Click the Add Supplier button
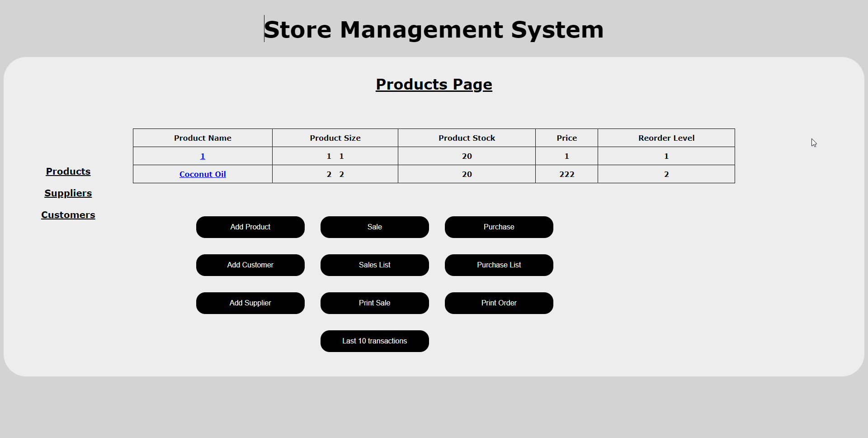This screenshot has height=438, width=868. click(x=250, y=303)
